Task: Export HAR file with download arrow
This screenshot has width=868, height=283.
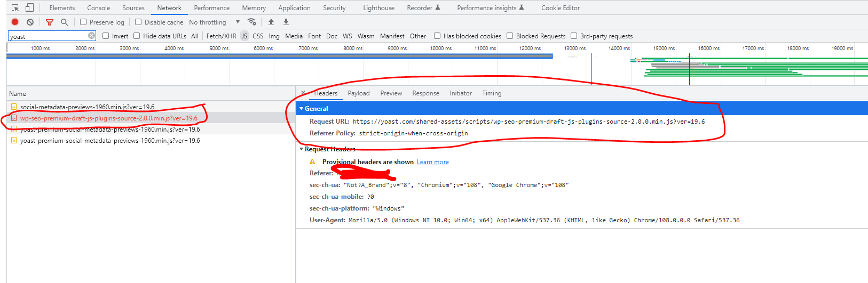Action: pyautogui.click(x=286, y=22)
